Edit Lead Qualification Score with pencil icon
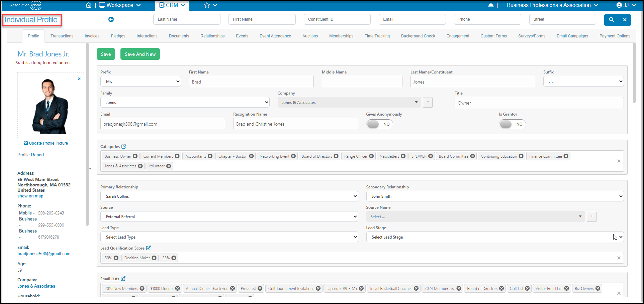Screen dimensions: 644x304 pyautogui.click(x=149, y=248)
